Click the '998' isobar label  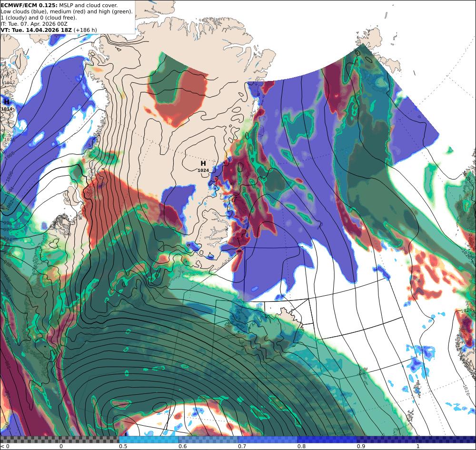[x=8, y=223]
